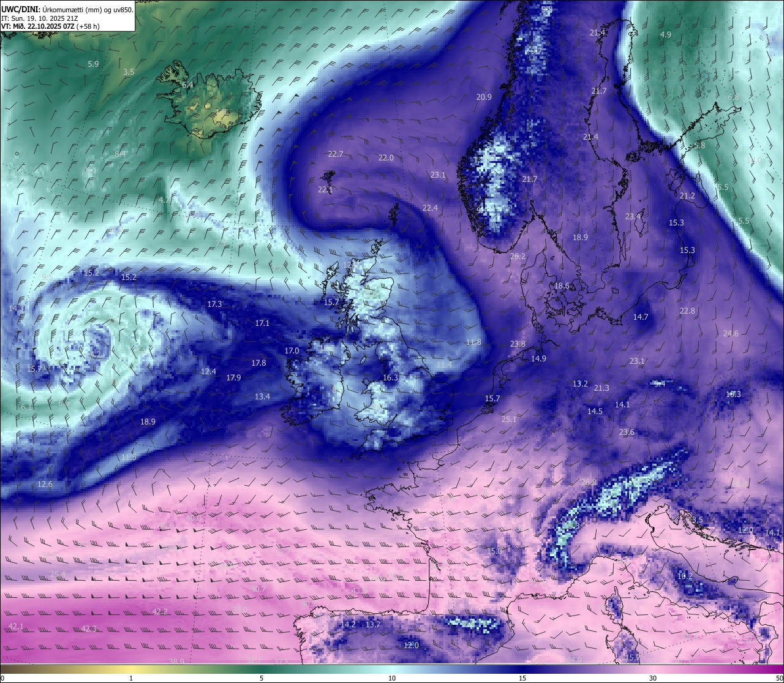The width and height of the screenshot is (784, 683).
Task: Click the 22.8 value on the map
Action: point(687,311)
